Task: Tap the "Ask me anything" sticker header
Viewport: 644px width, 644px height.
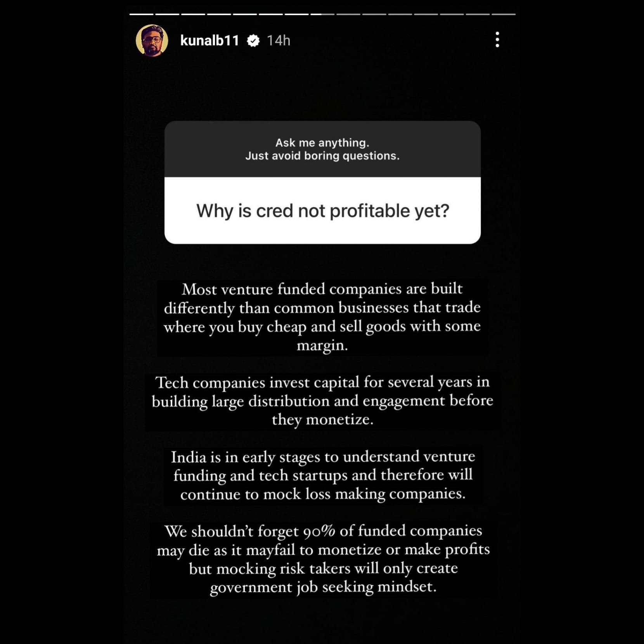Action: (322, 149)
